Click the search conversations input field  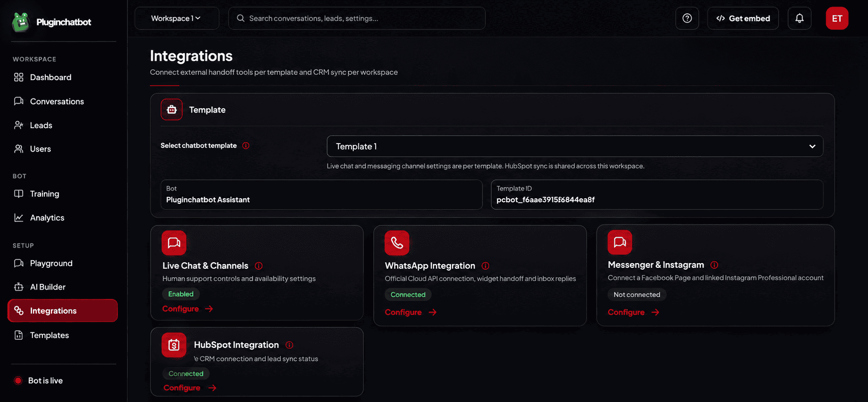(357, 18)
